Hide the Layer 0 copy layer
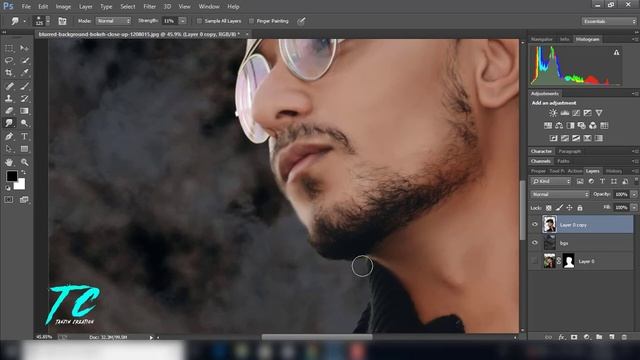This screenshot has height=360, width=640. click(x=535, y=224)
